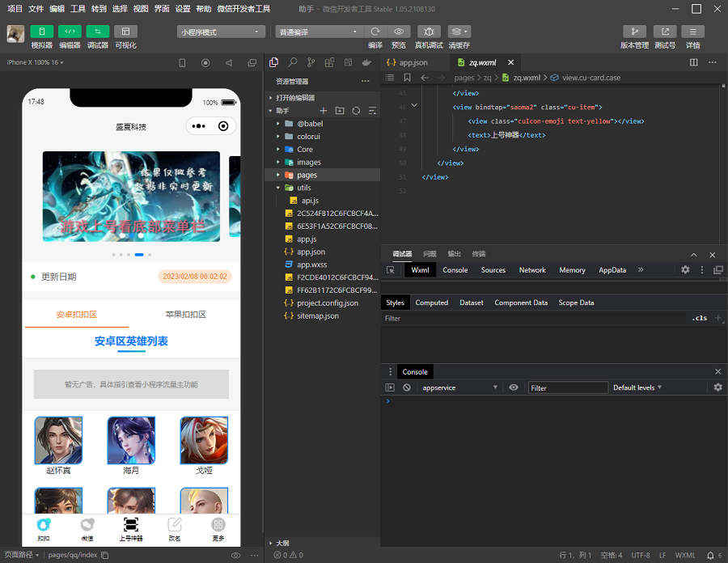The width and height of the screenshot is (728, 563).
Task: Open the appservice context dropdown
Action: [x=459, y=387]
